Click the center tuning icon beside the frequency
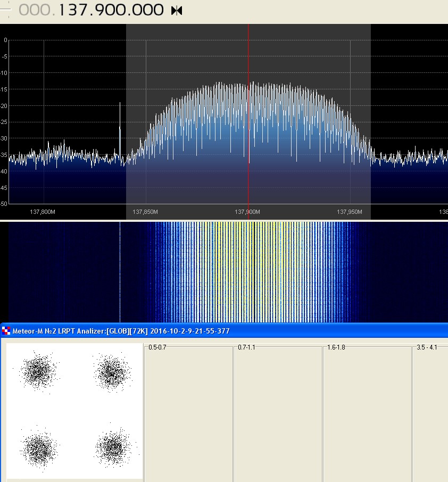The height and width of the screenshot is (482, 448). 177,11
